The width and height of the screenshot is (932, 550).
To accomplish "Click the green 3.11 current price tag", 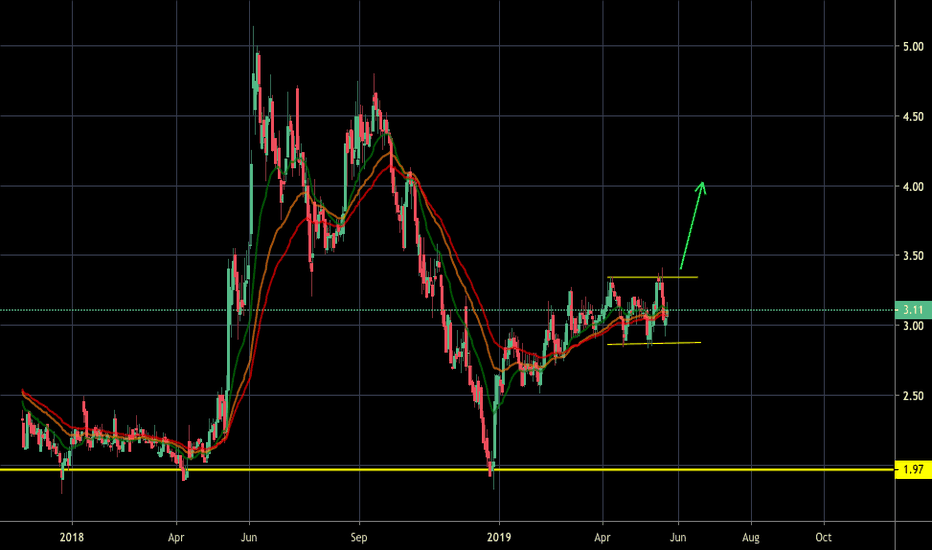I will pos(913,310).
